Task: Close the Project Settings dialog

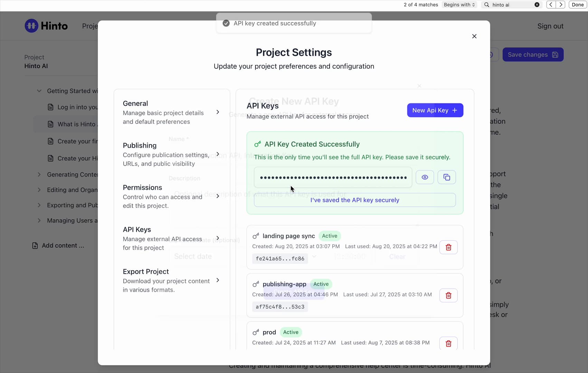Action: pyautogui.click(x=474, y=36)
